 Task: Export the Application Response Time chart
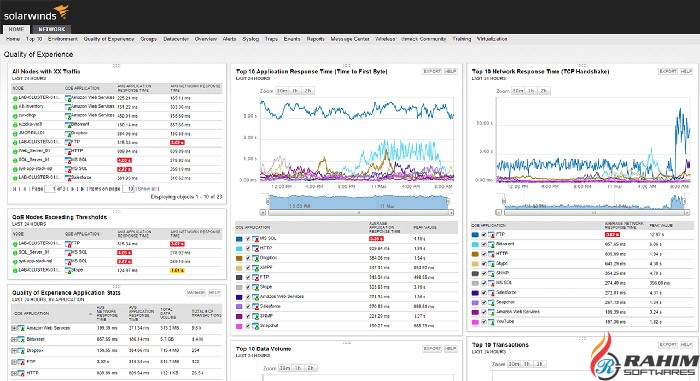[432, 71]
